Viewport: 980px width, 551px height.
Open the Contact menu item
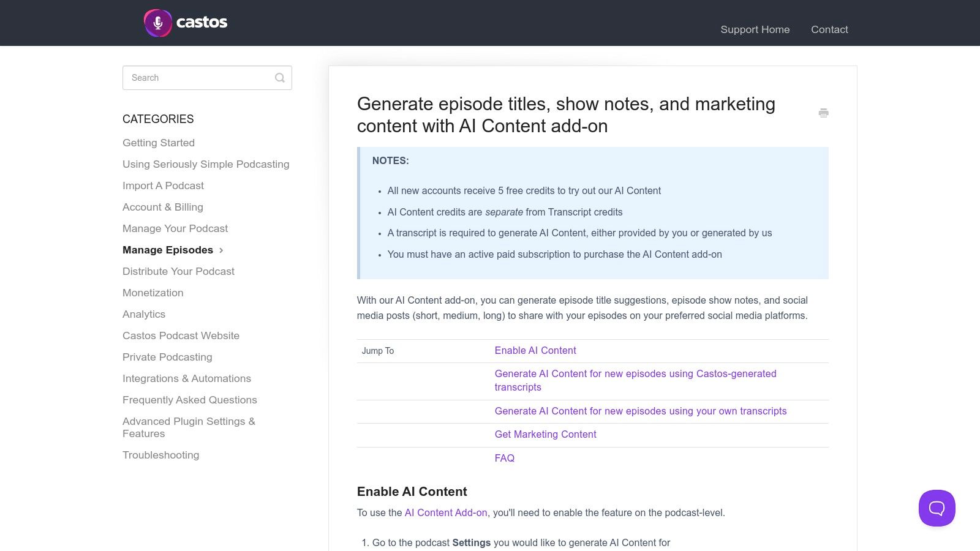829,29
